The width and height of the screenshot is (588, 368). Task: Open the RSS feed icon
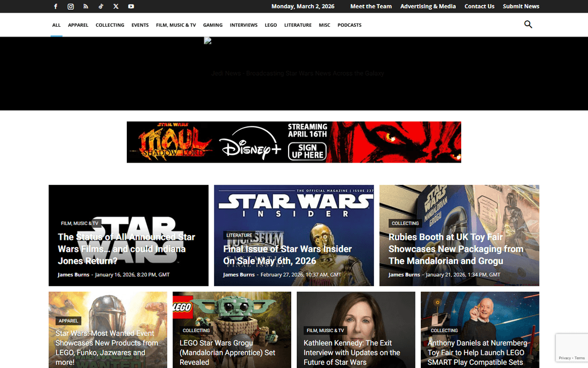tap(85, 7)
